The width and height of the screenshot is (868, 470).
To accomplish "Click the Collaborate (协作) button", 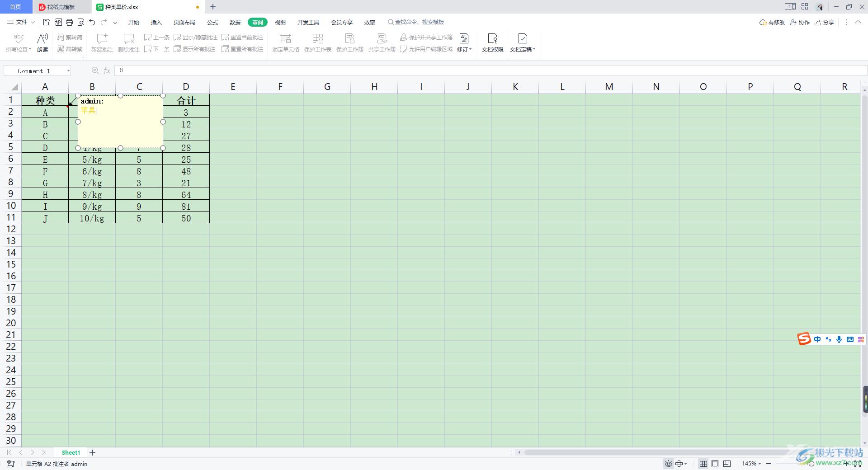I will (800, 22).
